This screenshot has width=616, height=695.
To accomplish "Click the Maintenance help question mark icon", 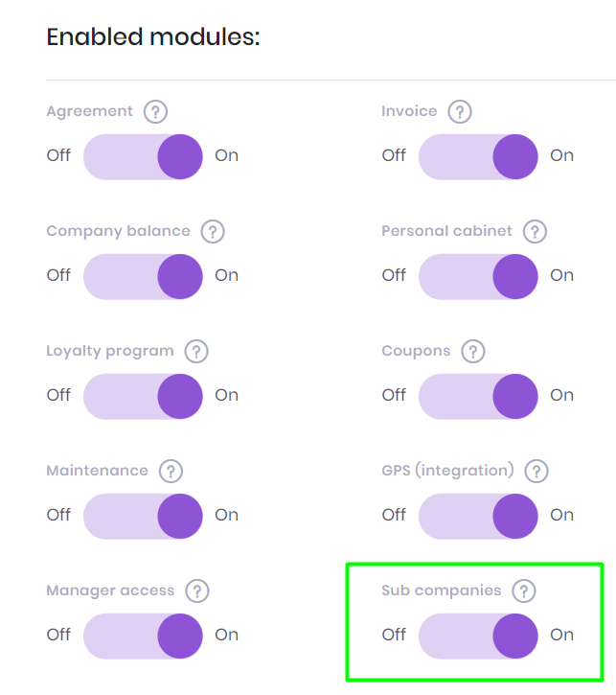I will coord(171,471).
